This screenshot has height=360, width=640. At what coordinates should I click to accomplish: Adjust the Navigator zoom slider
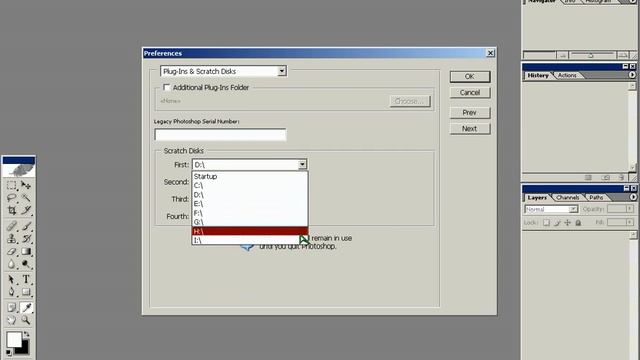click(x=590, y=55)
